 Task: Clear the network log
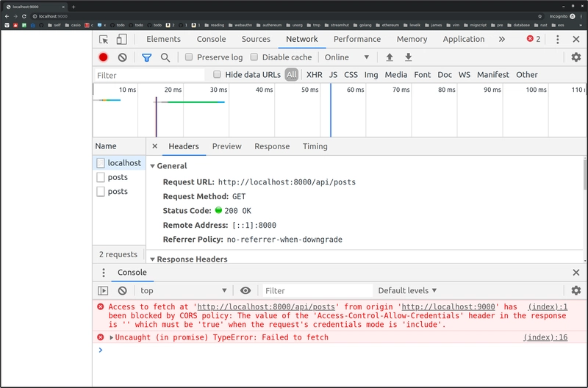(x=122, y=57)
